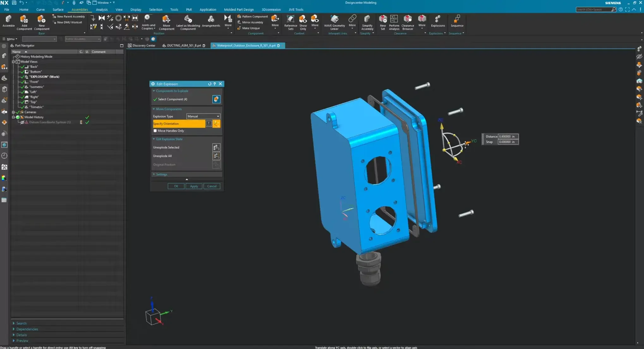Click the Assemble tool icon
Viewport: 644px width, 349px height.
[x=9, y=21]
